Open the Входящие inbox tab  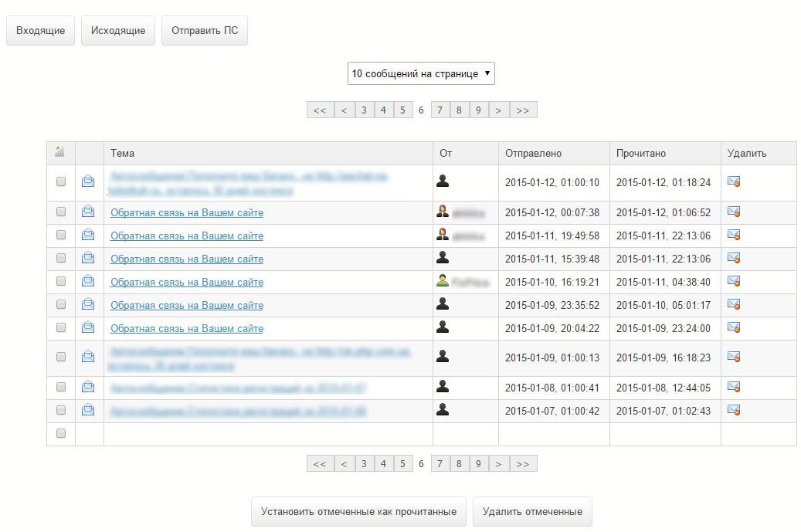click(40, 31)
